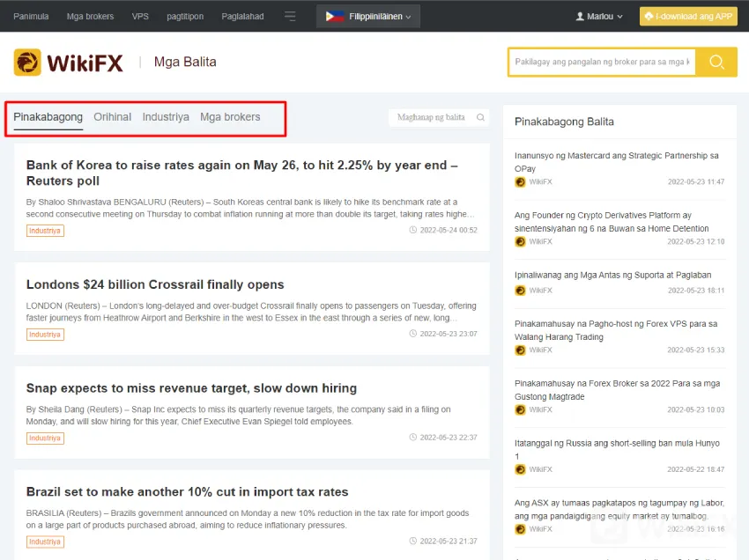Open Pinakamahusay na Forex Broker sa 2022 news
Viewport: 749px width, 560px height.
pos(617,389)
